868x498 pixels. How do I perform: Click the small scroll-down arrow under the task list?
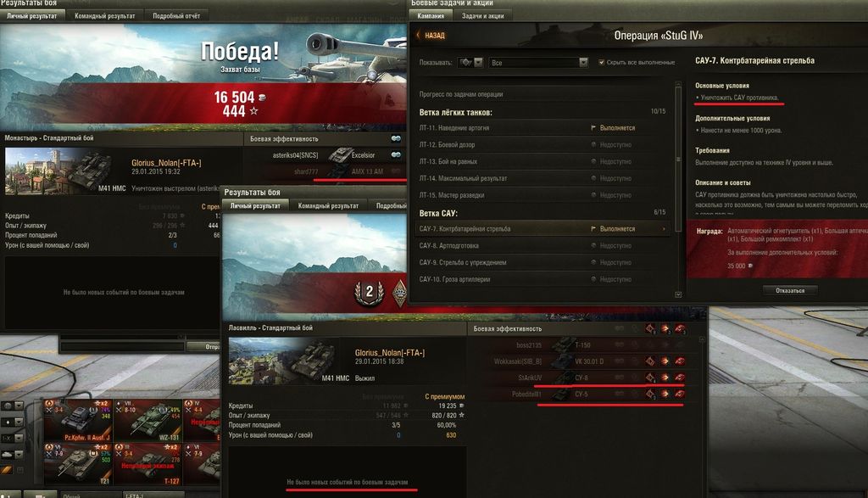(678, 294)
